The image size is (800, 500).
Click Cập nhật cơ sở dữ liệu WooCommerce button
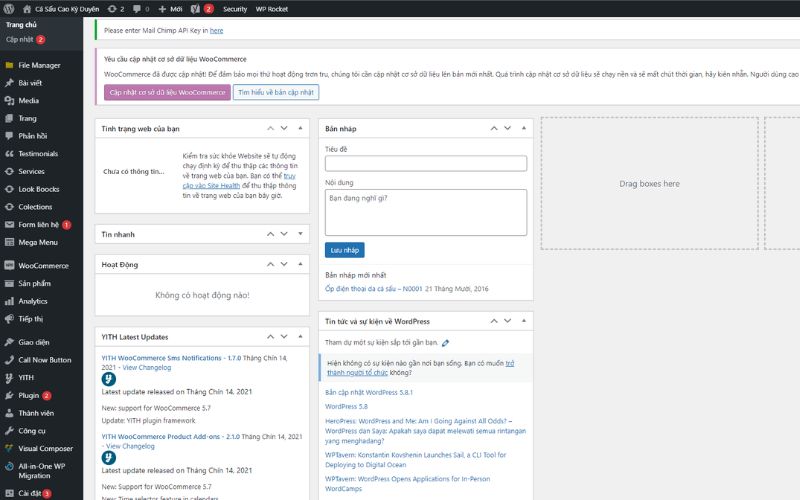click(x=167, y=92)
